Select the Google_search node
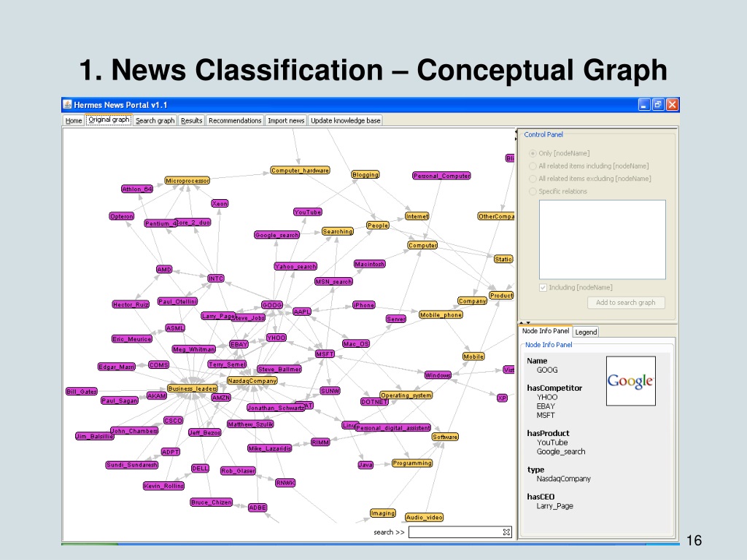The image size is (747, 560). tap(276, 235)
